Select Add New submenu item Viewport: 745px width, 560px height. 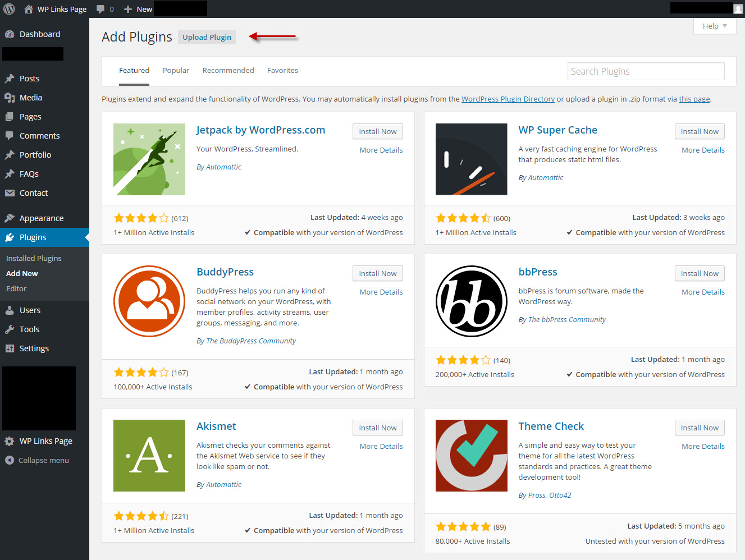click(22, 273)
